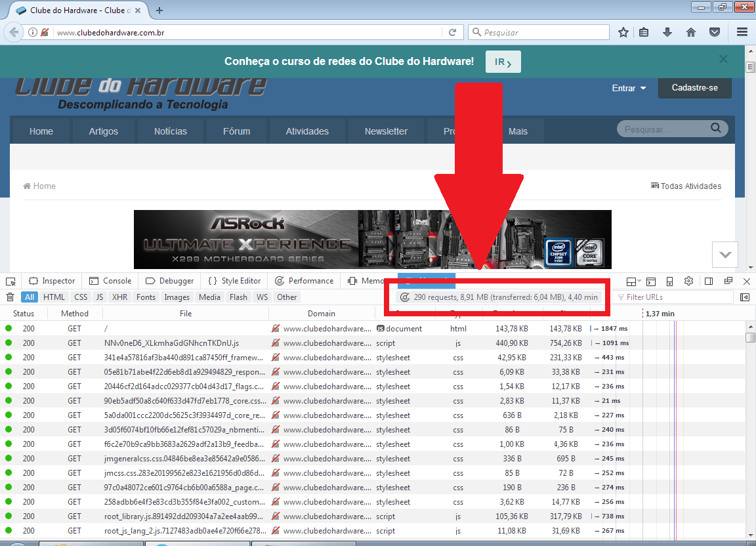Sort by the Domain column header
The height and width of the screenshot is (546, 756).
[x=322, y=314]
